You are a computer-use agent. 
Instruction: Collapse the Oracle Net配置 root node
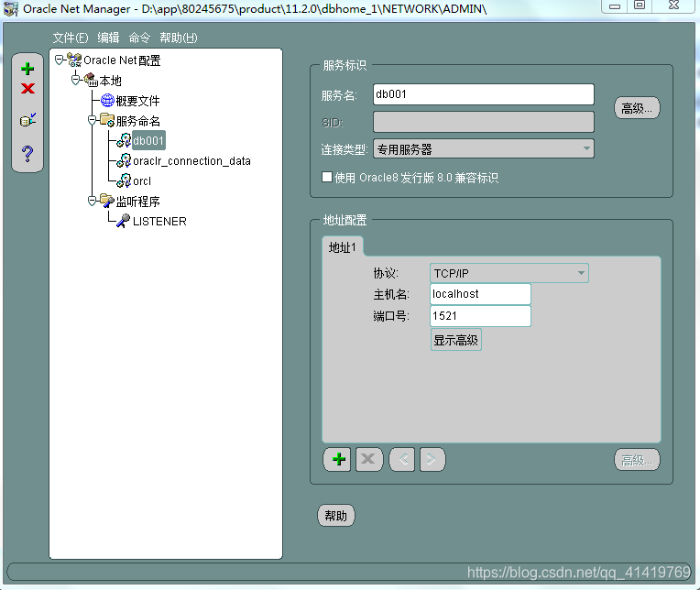click(60, 60)
